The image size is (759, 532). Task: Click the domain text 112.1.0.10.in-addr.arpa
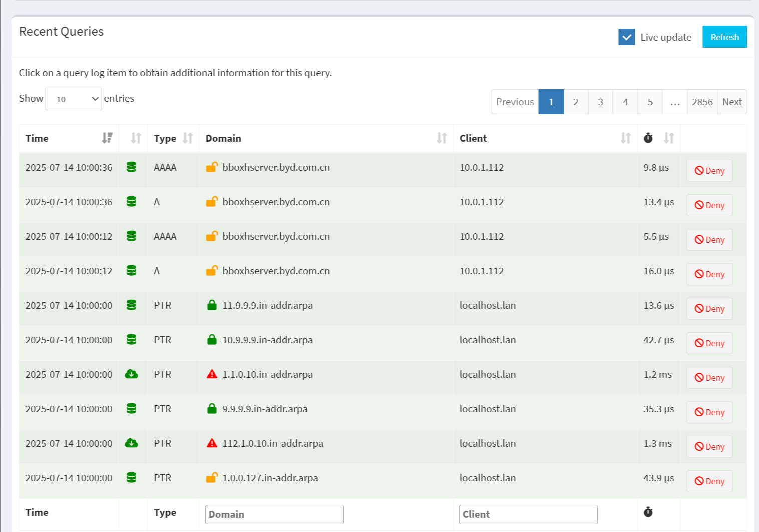273,443
